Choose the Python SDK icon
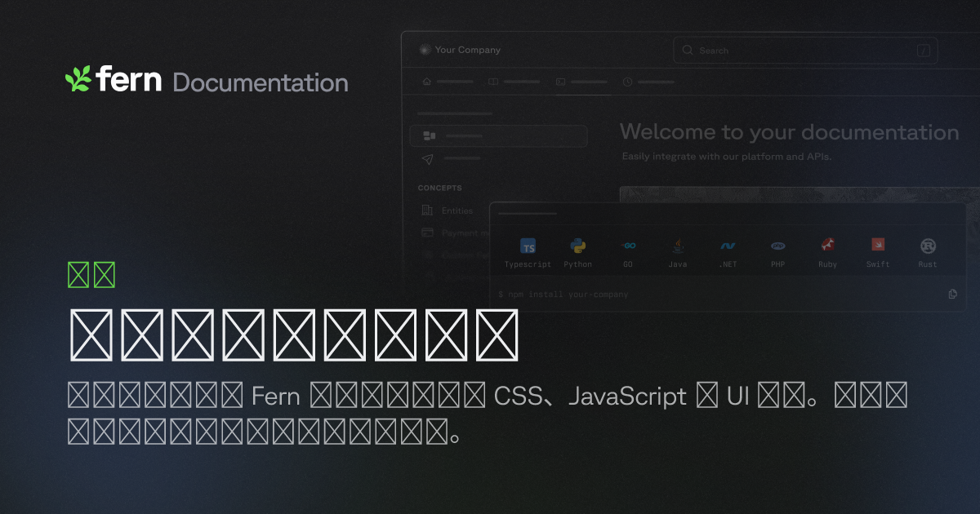The height and width of the screenshot is (514, 980). [x=578, y=246]
